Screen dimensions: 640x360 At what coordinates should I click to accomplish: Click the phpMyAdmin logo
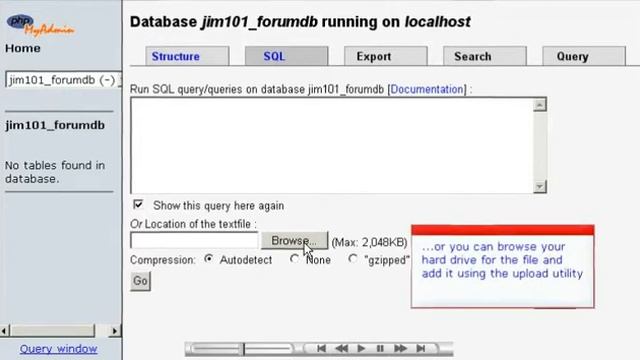(40, 26)
